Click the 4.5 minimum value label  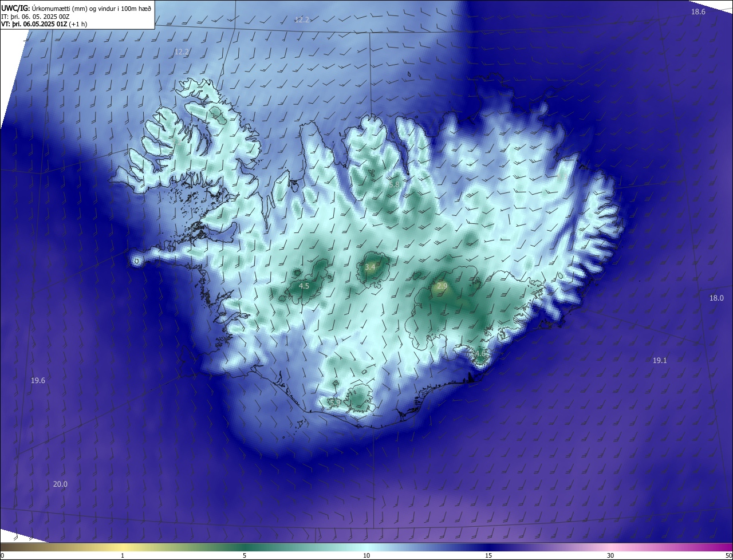point(304,286)
